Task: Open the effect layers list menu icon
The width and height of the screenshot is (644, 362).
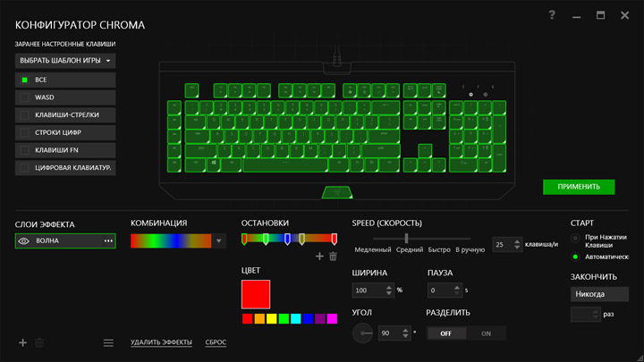Action: 108,342
